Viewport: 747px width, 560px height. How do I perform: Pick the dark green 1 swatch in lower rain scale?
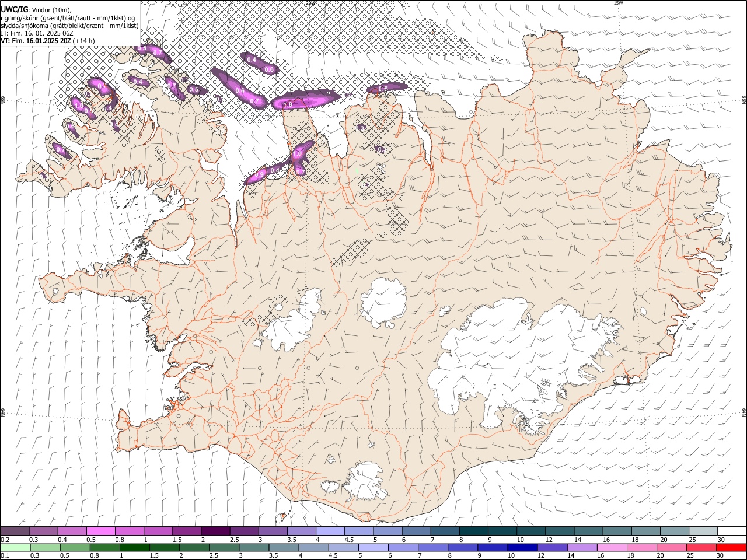[134, 547]
